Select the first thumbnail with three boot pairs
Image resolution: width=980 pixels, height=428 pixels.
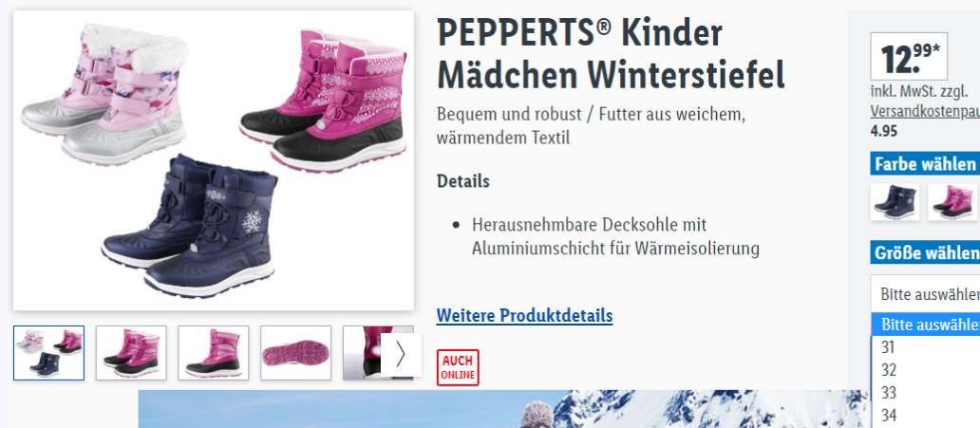48,353
